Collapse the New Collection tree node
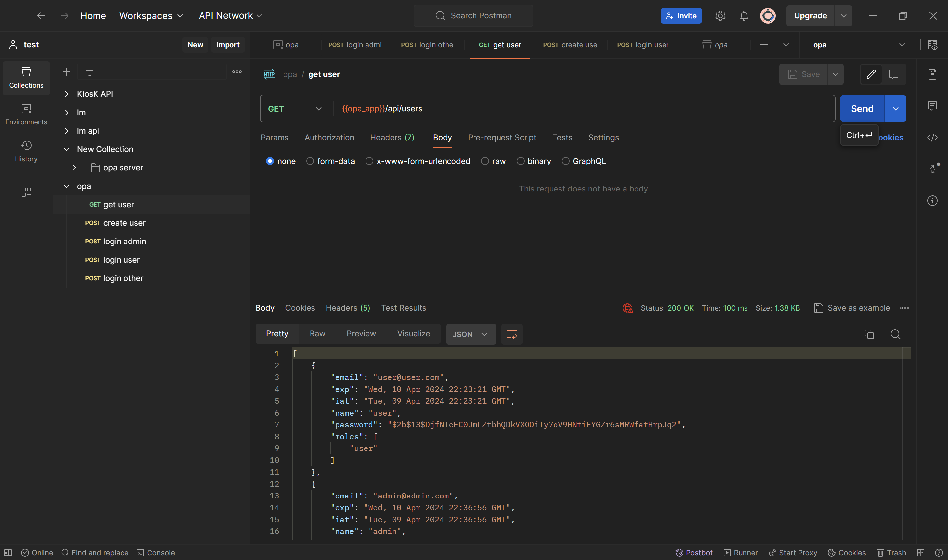The image size is (948, 560). [67, 149]
